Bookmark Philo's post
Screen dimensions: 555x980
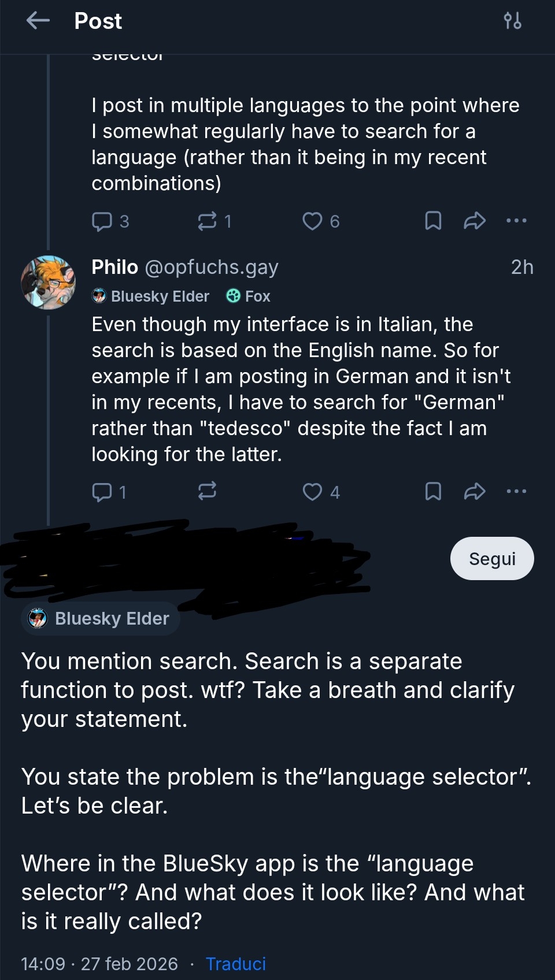coord(433,491)
